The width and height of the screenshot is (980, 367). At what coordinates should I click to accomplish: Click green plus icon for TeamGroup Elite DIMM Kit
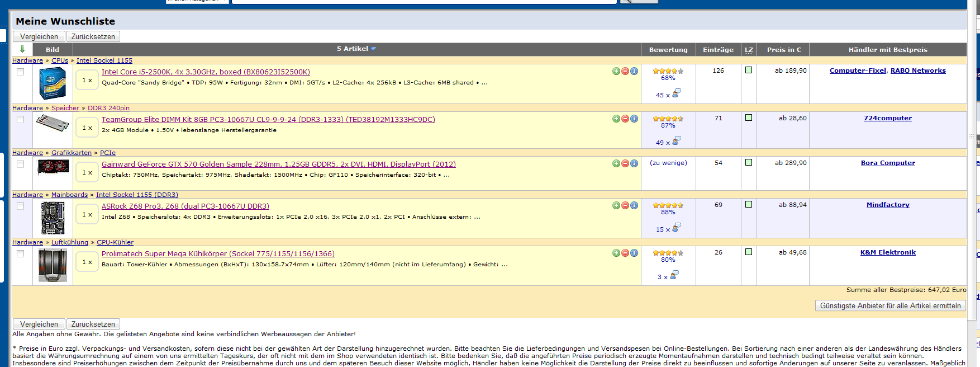click(616, 119)
